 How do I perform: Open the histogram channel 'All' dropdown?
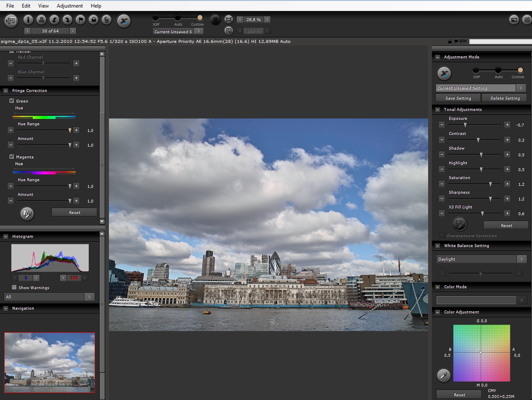click(49, 297)
